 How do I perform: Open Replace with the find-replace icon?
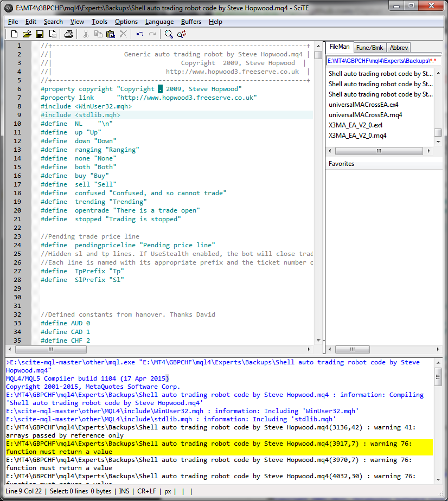pyautogui.click(x=182, y=34)
